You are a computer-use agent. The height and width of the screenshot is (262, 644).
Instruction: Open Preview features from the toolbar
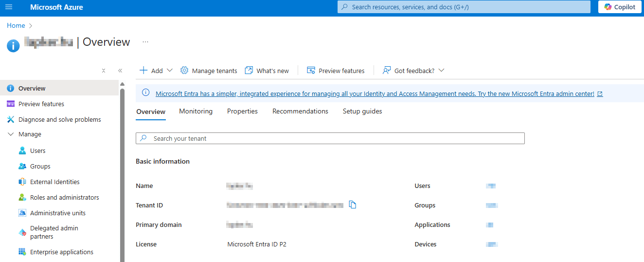(x=336, y=71)
